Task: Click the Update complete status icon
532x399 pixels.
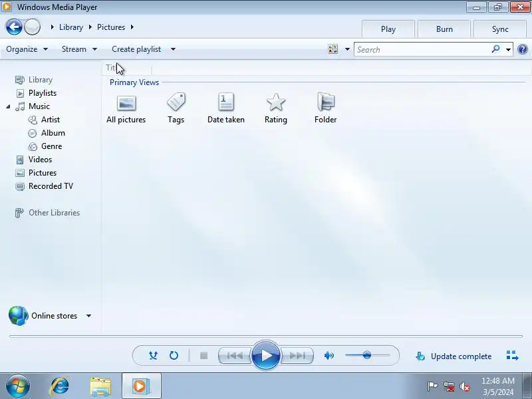Action: pos(420,356)
